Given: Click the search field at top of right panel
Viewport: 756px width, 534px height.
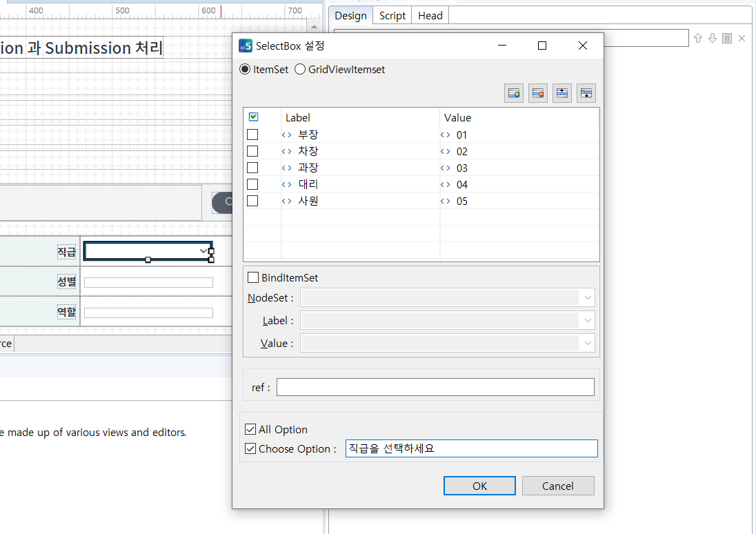Looking at the screenshot, I should (x=646, y=38).
